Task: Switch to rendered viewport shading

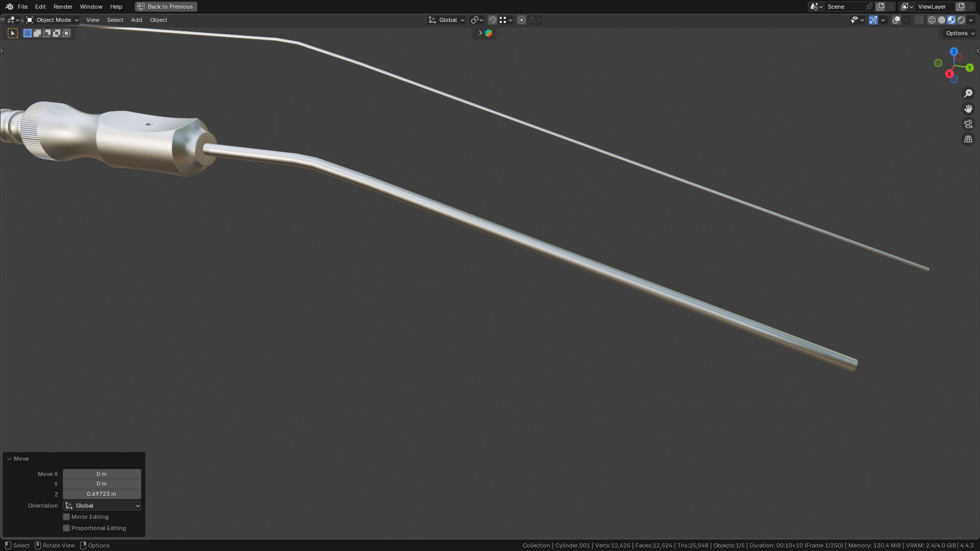Action: pyautogui.click(x=961, y=20)
